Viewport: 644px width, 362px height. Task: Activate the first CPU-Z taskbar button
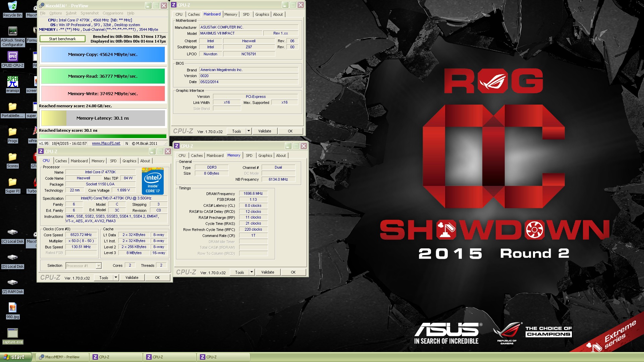point(116,357)
